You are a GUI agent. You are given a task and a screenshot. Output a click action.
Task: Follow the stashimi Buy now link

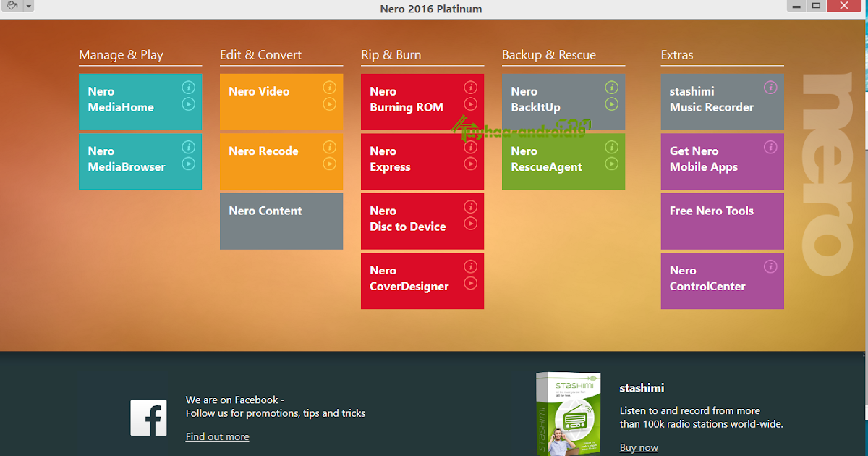pos(639,447)
